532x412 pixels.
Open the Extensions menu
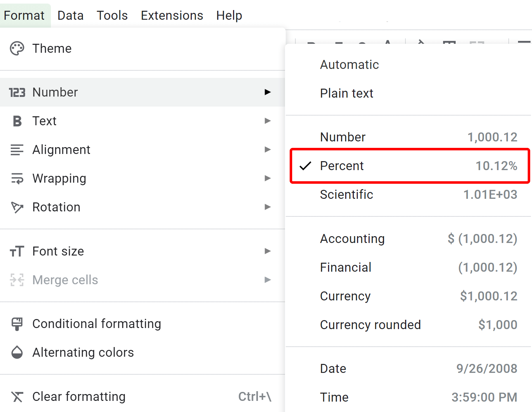(x=172, y=15)
